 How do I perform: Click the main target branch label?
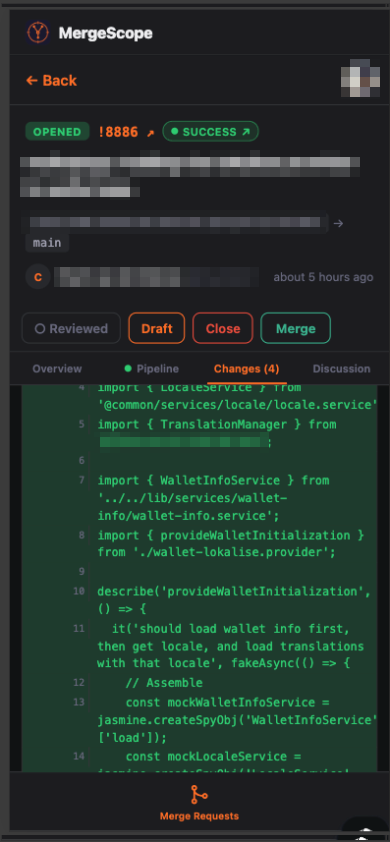coord(47,243)
